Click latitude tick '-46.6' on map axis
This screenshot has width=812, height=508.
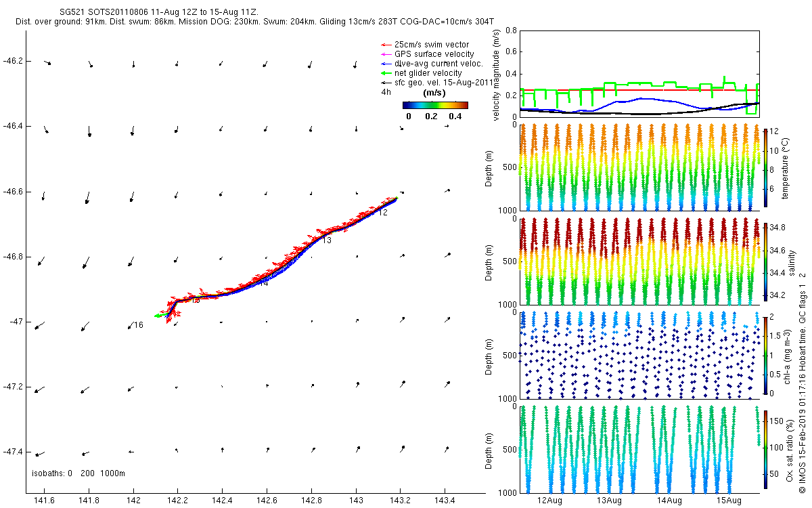coord(13,192)
